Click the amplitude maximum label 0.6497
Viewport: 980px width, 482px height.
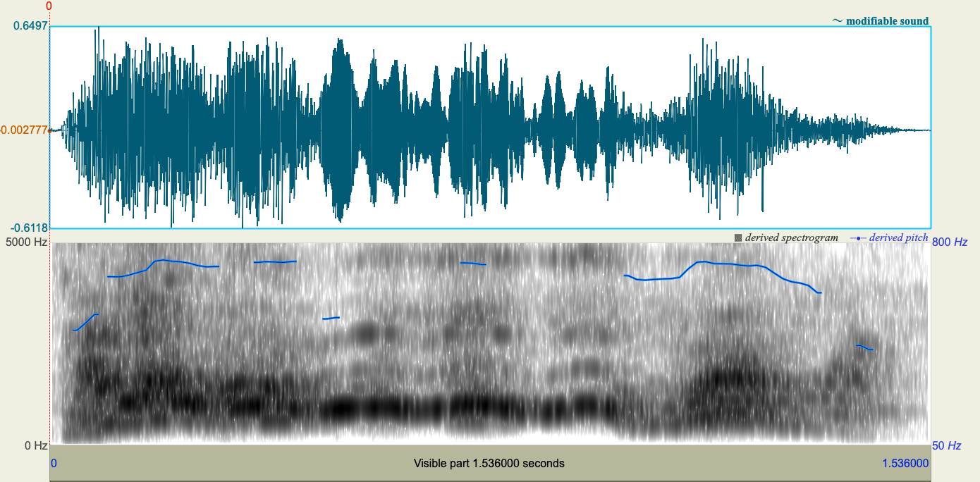(30, 26)
